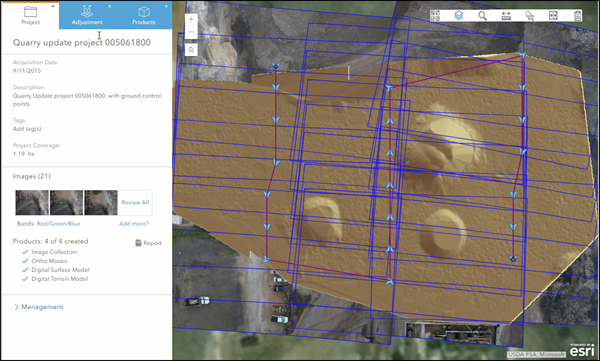
Task: Expand the Management section
Action: pyautogui.click(x=39, y=307)
